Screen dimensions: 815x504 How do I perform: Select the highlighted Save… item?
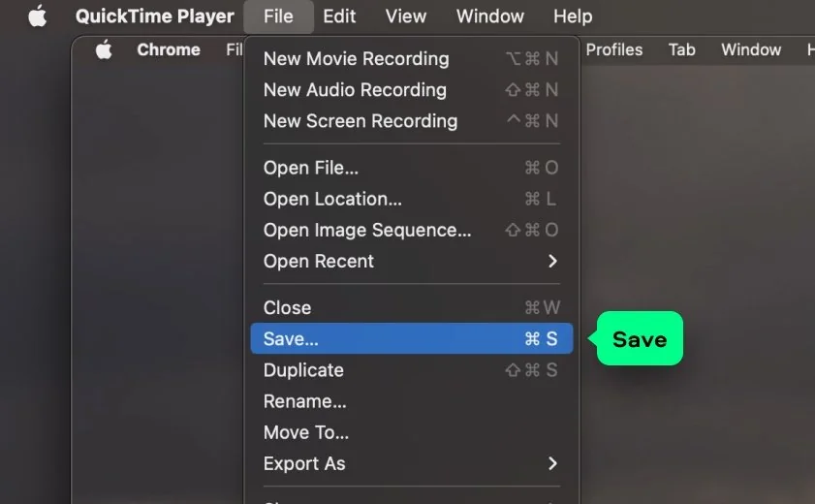click(412, 339)
